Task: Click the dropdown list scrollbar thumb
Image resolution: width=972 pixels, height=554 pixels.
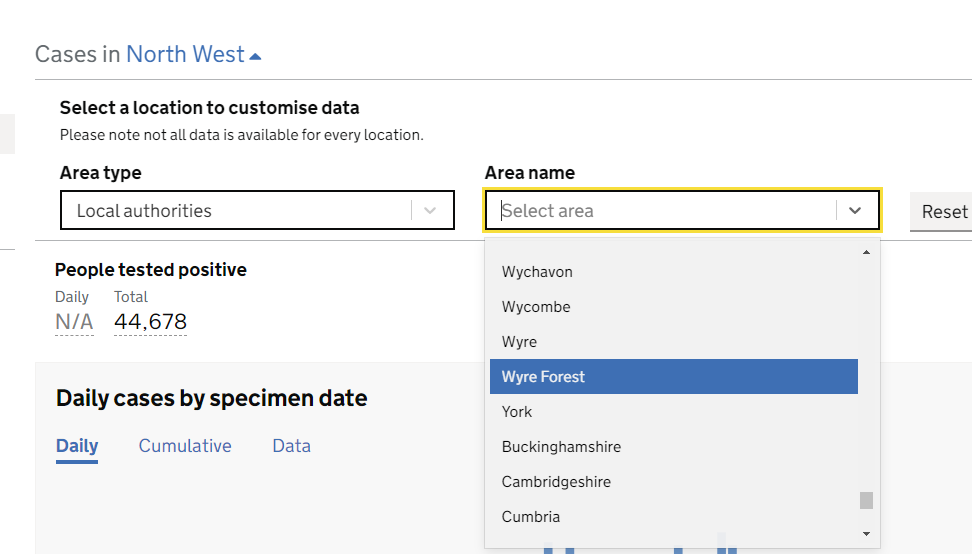Action: [866, 500]
